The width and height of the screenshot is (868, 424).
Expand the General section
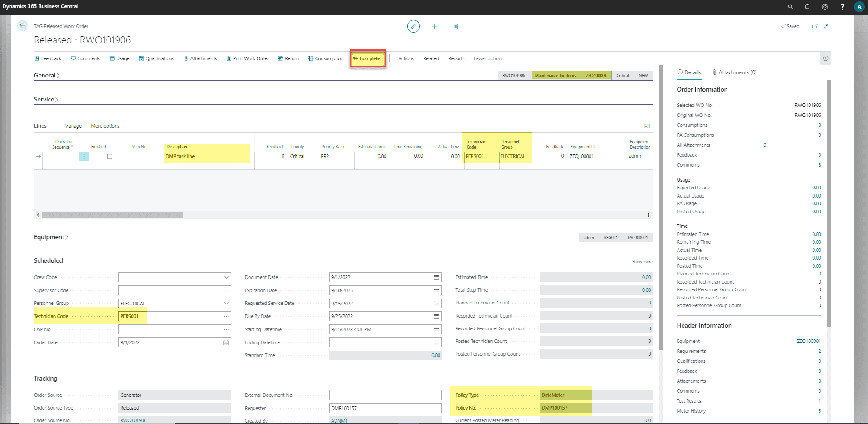pyautogui.click(x=47, y=76)
